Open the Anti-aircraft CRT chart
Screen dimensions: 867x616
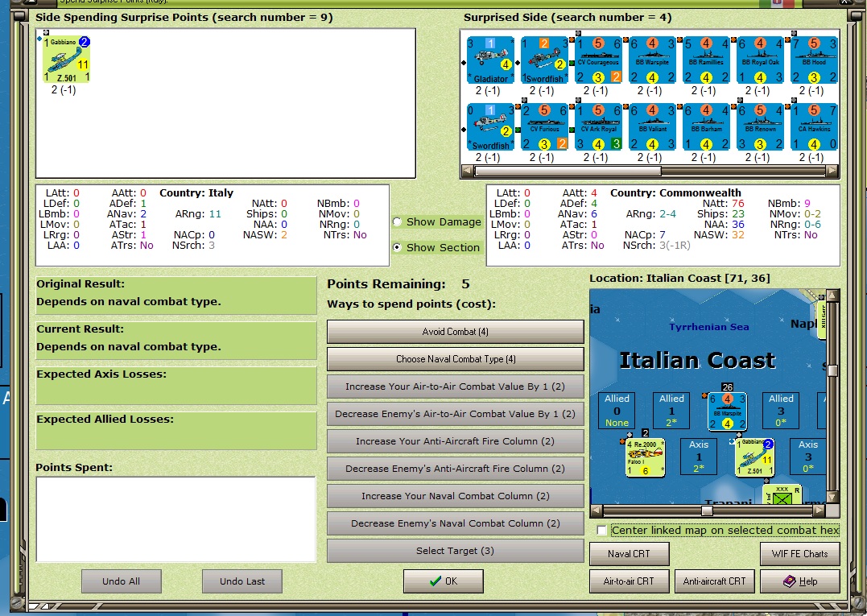point(714,581)
